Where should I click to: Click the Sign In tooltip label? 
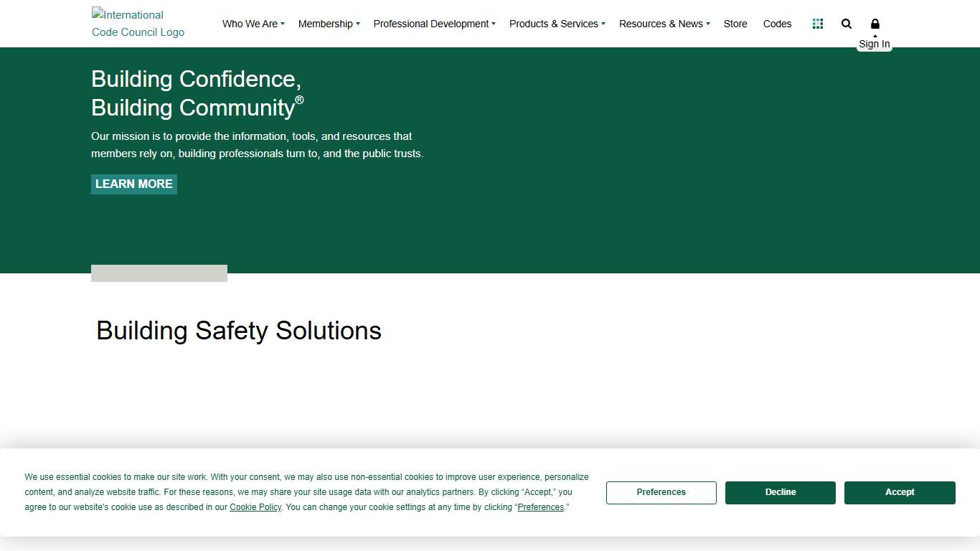click(874, 44)
